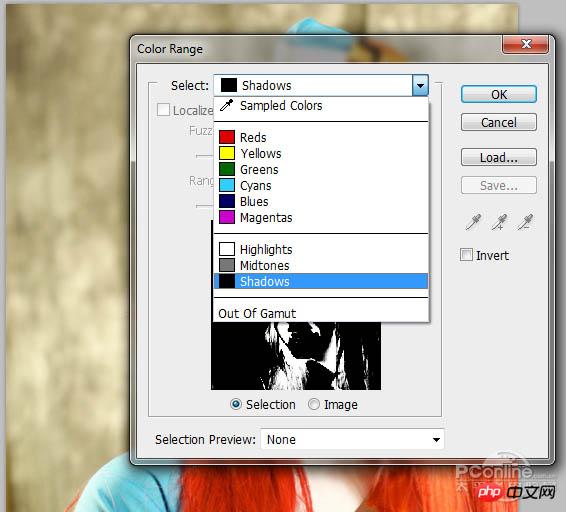Select the Selection radio button

[x=236, y=404]
